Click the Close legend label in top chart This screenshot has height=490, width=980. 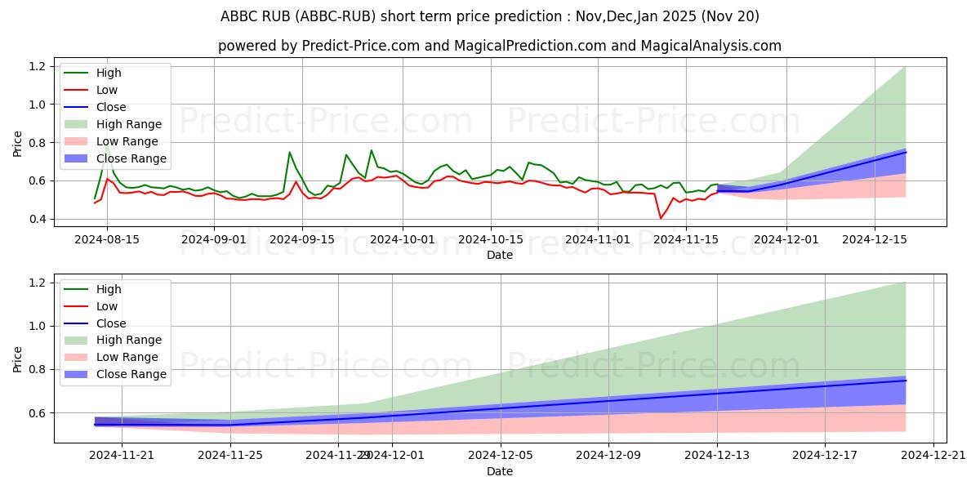(x=111, y=107)
